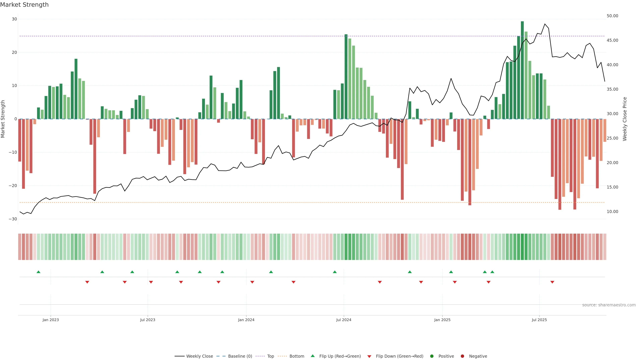Click the Jul 2025 x-axis label
The image size is (644, 362).
click(x=539, y=320)
